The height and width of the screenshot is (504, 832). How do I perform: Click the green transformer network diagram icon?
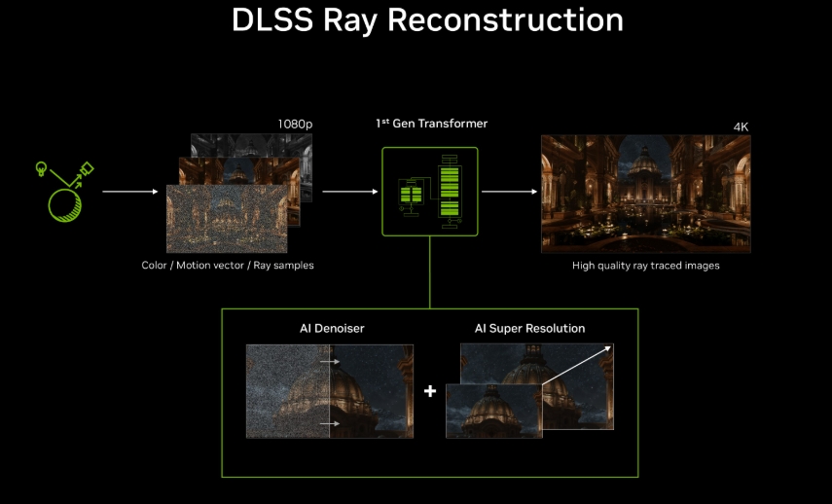pyautogui.click(x=430, y=192)
